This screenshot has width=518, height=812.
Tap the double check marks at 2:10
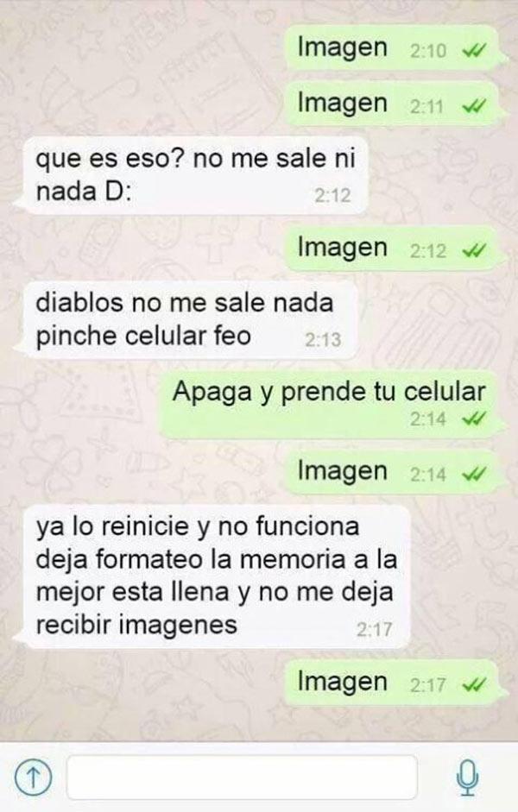pos(473,51)
